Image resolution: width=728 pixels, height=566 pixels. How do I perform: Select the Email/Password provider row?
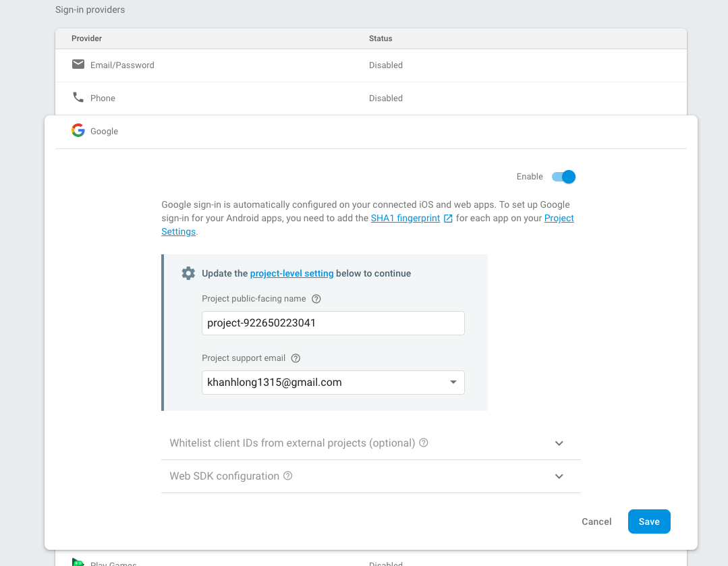pos(370,65)
